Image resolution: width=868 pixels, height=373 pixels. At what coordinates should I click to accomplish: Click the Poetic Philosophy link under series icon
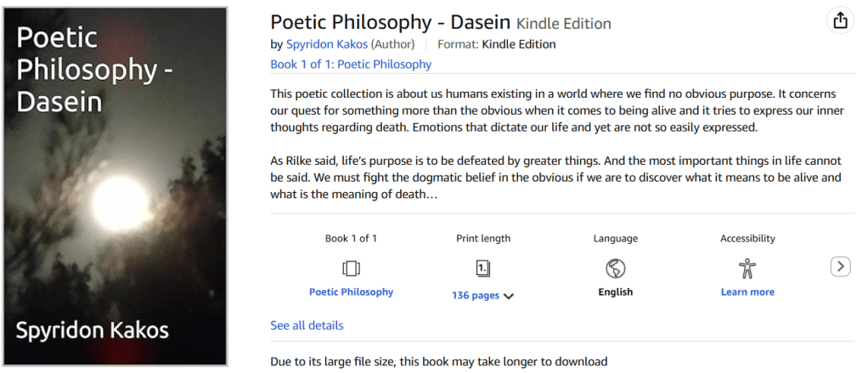click(351, 291)
